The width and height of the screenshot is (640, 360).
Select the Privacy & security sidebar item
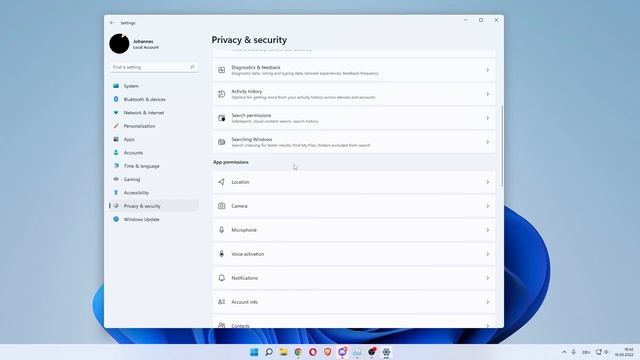pyautogui.click(x=153, y=206)
